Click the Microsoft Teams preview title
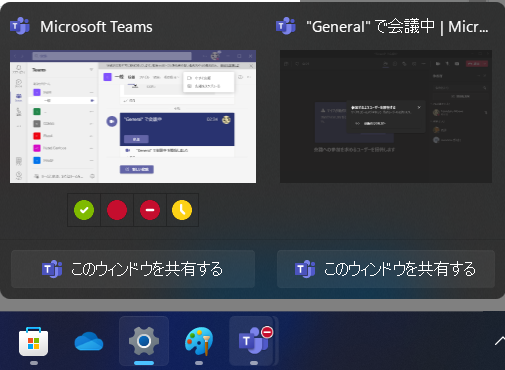This screenshot has width=505, height=370. [x=96, y=27]
